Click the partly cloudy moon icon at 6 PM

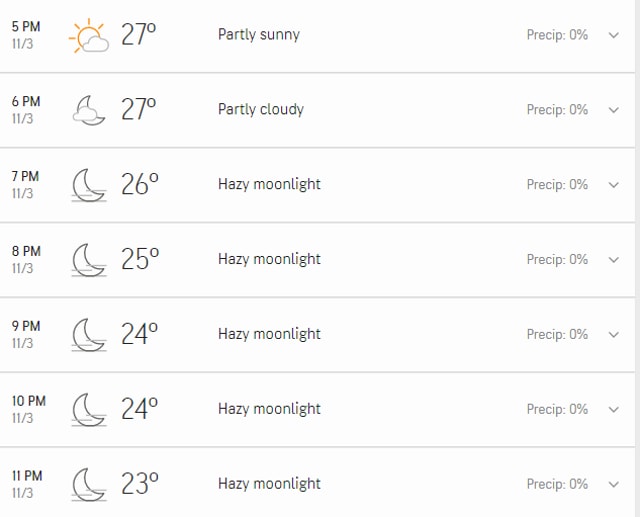(x=89, y=110)
